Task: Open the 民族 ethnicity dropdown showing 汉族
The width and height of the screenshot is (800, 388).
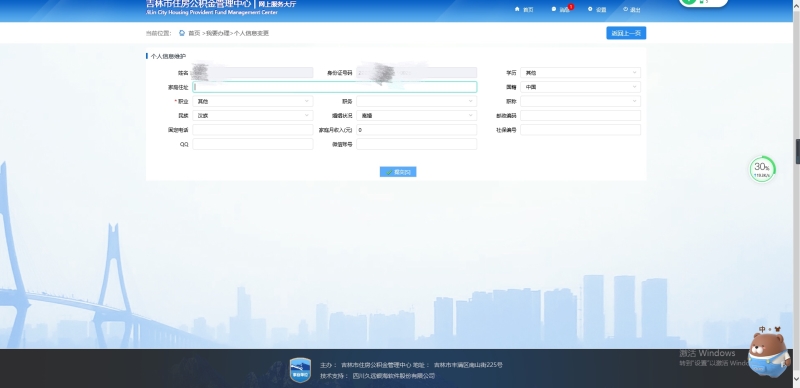Action: 253,115
